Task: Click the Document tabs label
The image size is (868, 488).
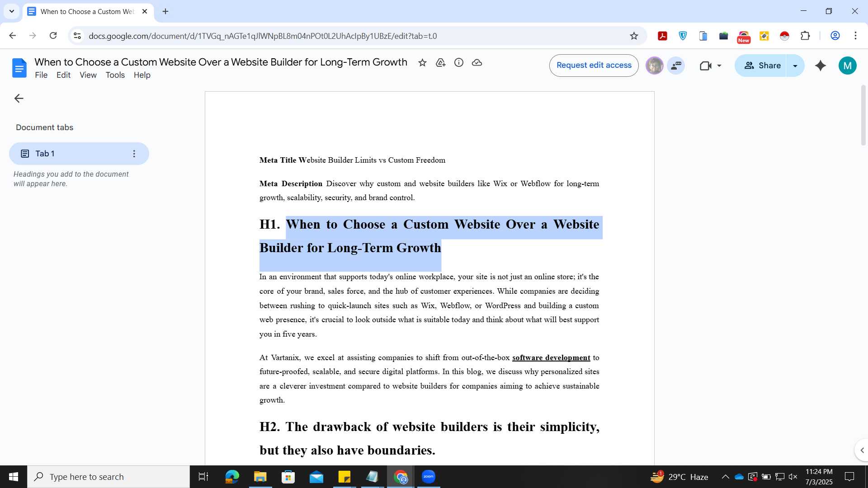Action: point(44,128)
